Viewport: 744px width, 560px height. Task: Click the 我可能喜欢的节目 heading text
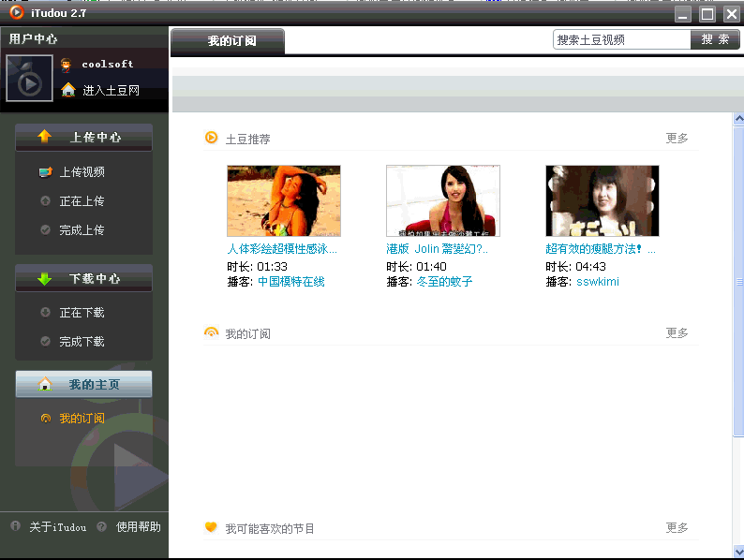point(270,528)
